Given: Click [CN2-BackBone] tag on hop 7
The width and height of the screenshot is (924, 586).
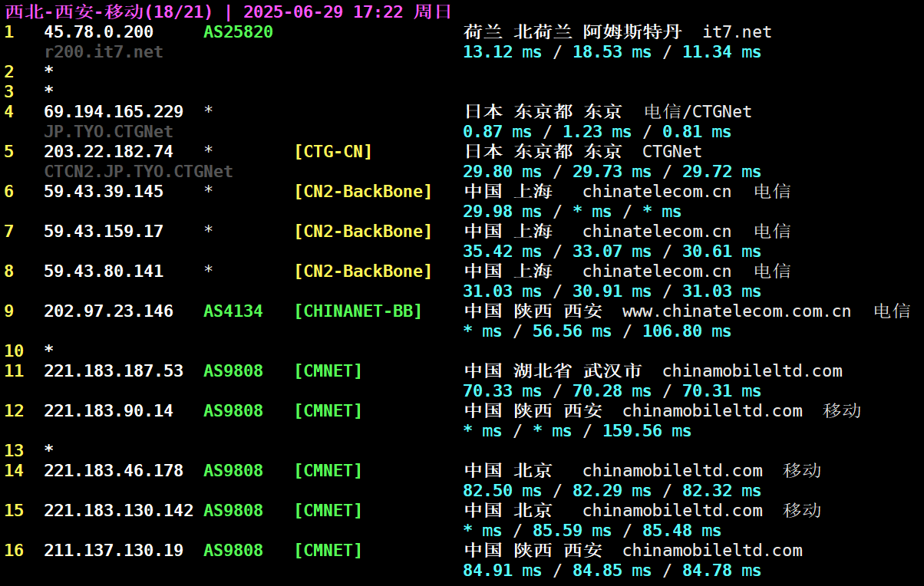Looking at the screenshot, I should coord(363,231).
